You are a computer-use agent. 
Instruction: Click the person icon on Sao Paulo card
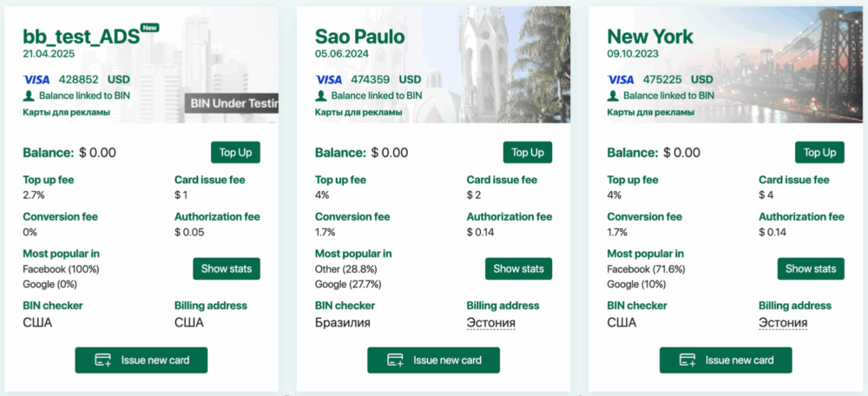point(320,96)
